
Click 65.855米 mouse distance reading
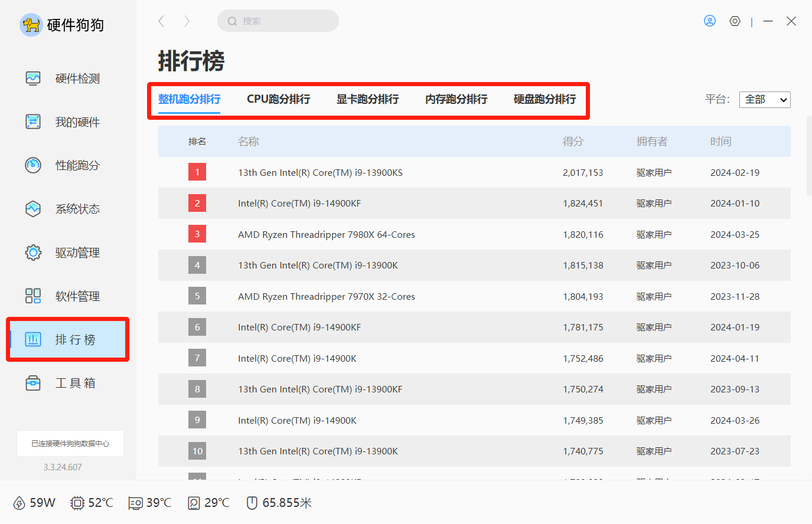[x=287, y=503]
